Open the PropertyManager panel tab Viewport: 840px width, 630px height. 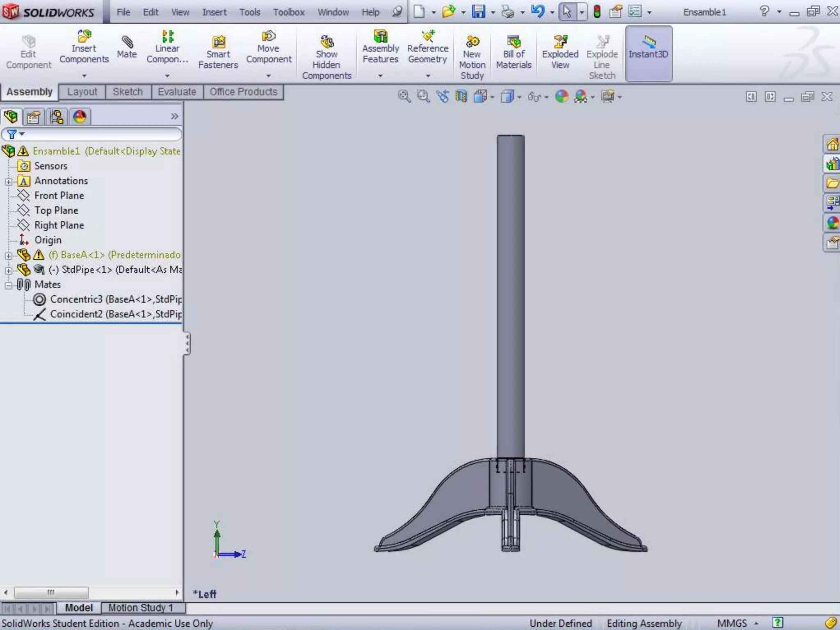[x=33, y=117]
